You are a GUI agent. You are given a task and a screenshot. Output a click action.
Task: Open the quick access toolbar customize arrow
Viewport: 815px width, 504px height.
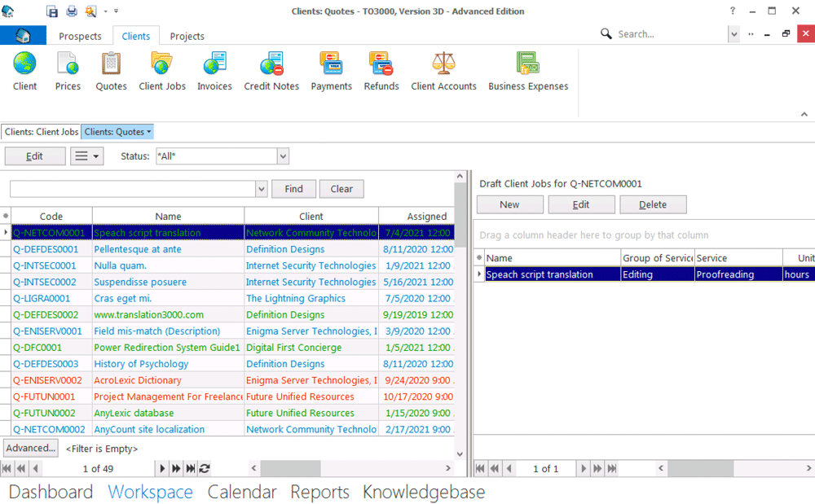(116, 11)
